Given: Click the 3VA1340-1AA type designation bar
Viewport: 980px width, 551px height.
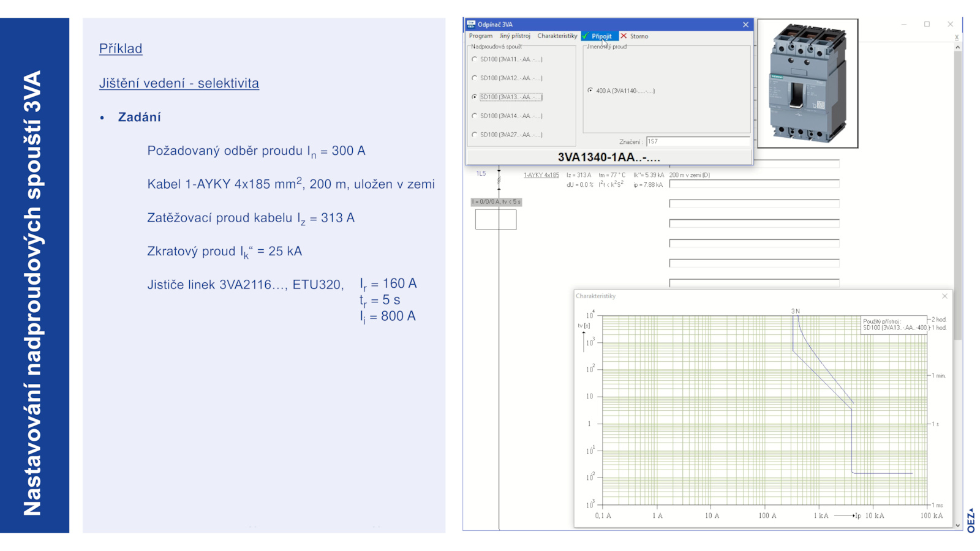Looking at the screenshot, I should [609, 157].
